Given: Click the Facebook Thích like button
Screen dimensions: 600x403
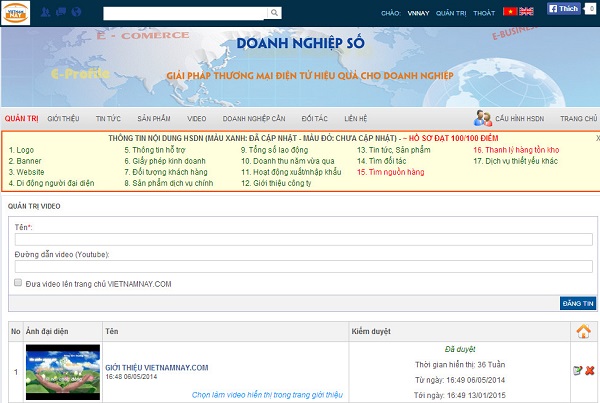Looking at the screenshot, I should 563,8.
